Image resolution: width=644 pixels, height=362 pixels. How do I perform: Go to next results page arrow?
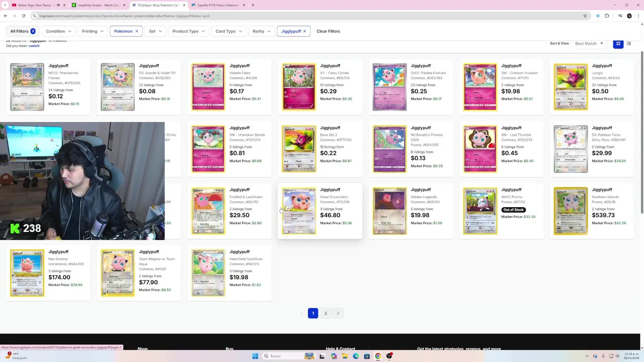click(338, 313)
